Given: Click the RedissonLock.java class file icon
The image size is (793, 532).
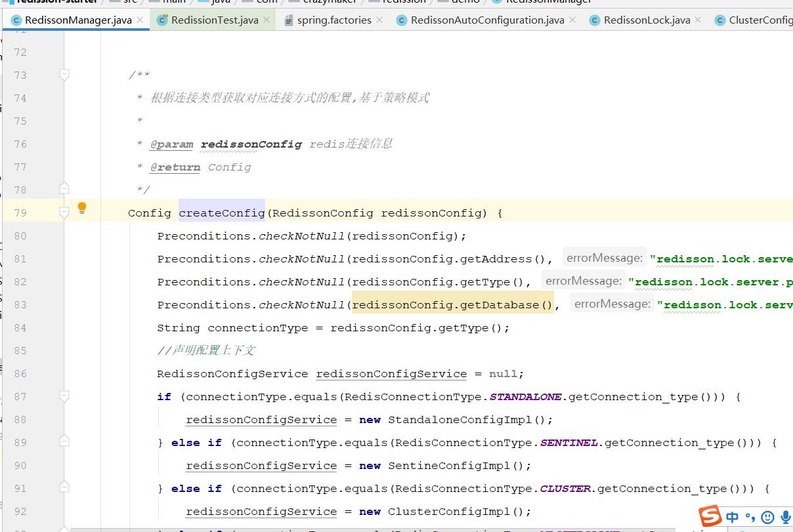Looking at the screenshot, I should (595, 20).
